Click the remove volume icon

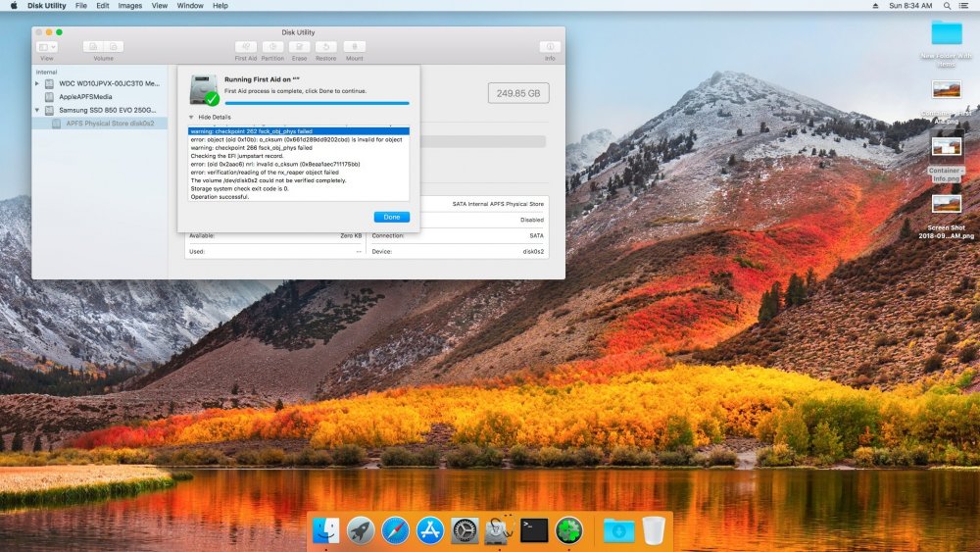tap(114, 47)
